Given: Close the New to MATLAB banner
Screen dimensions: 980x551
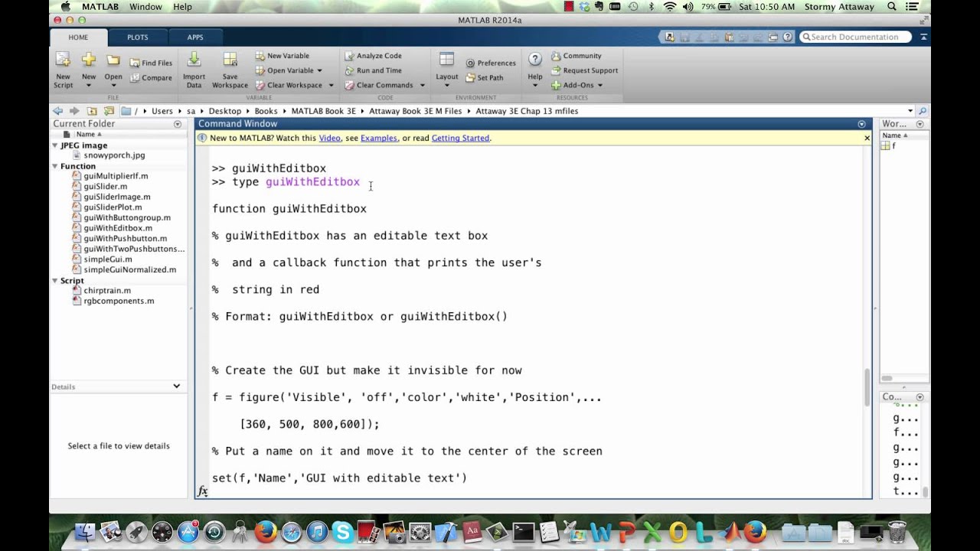Looking at the screenshot, I should 867,139.
